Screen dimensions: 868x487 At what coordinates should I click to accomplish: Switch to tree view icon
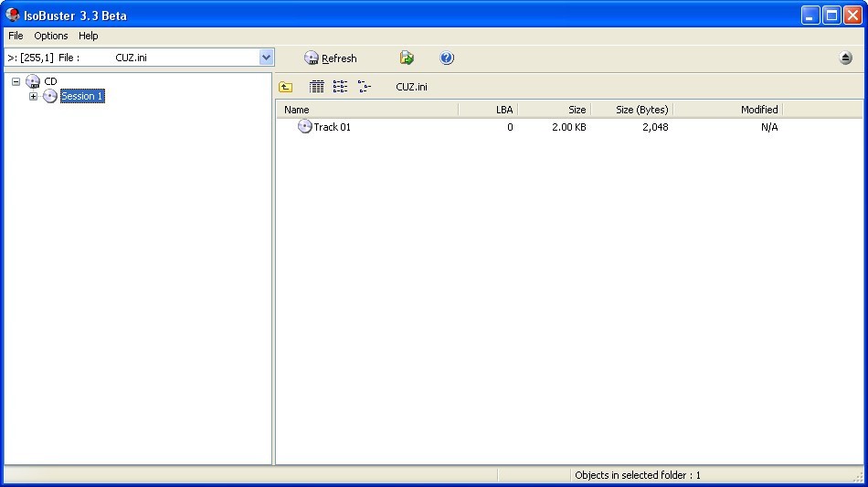coord(365,86)
